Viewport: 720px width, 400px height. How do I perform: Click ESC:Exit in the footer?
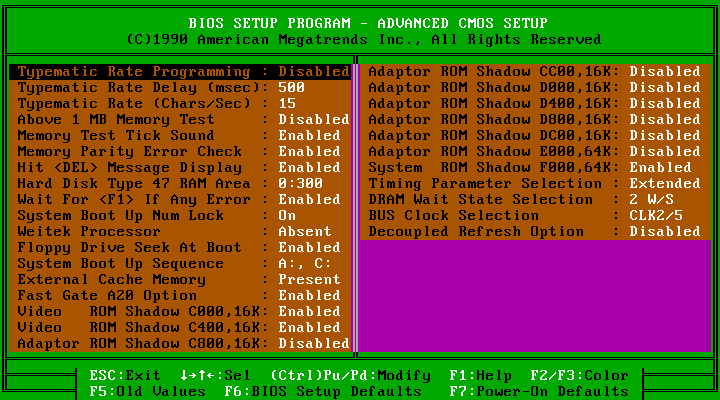(x=124, y=376)
